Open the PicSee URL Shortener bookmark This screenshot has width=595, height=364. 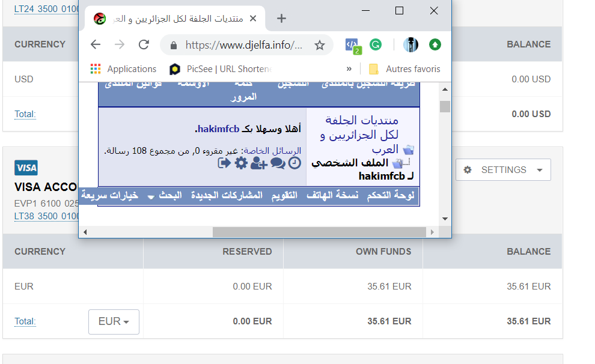coord(221,69)
